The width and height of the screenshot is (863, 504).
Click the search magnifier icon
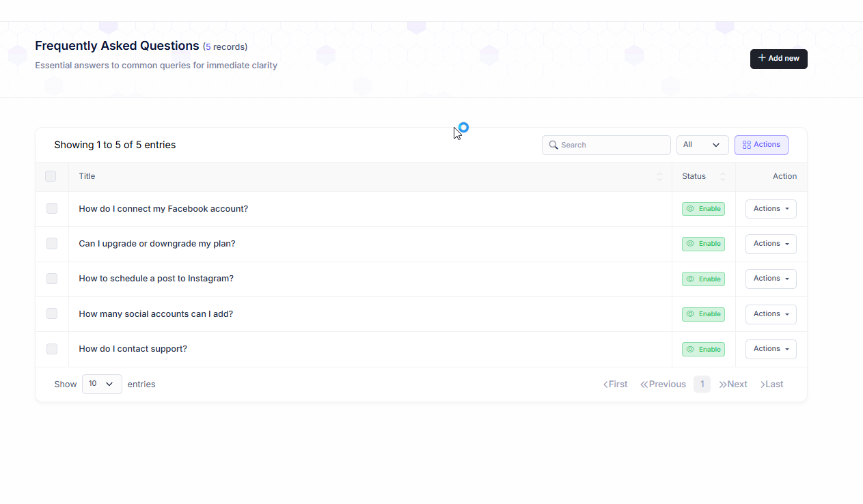tap(553, 145)
